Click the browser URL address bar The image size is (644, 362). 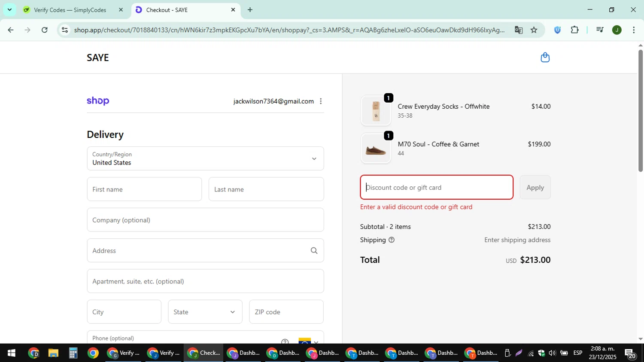coord(289,30)
